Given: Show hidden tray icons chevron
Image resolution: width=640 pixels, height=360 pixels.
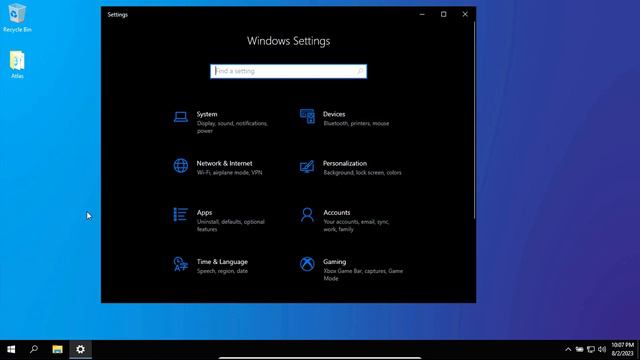Looking at the screenshot, I should [568, 349].
